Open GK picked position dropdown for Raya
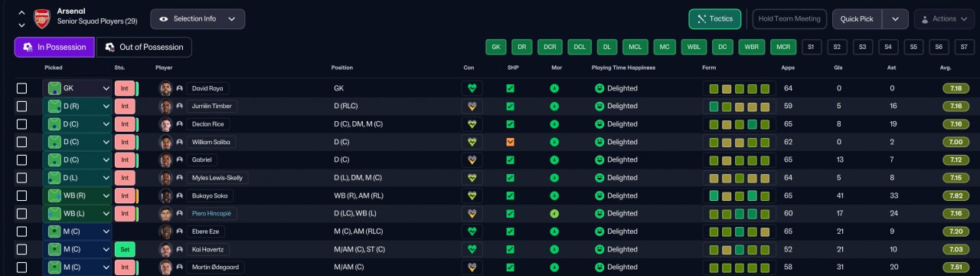 click(x=77, y=88)
